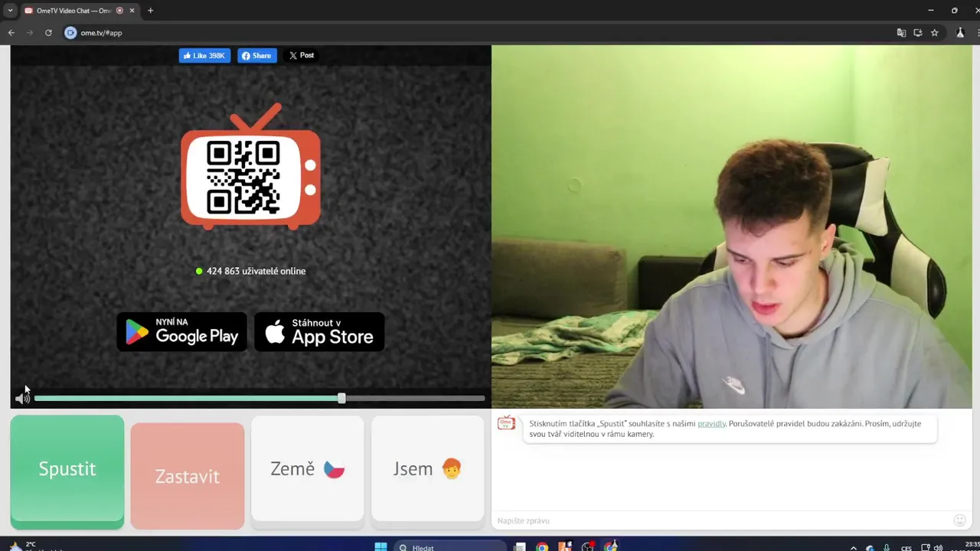Open the Windows Start menu
This screenshot has height=551, width=980.
click(x=381, y=546)
